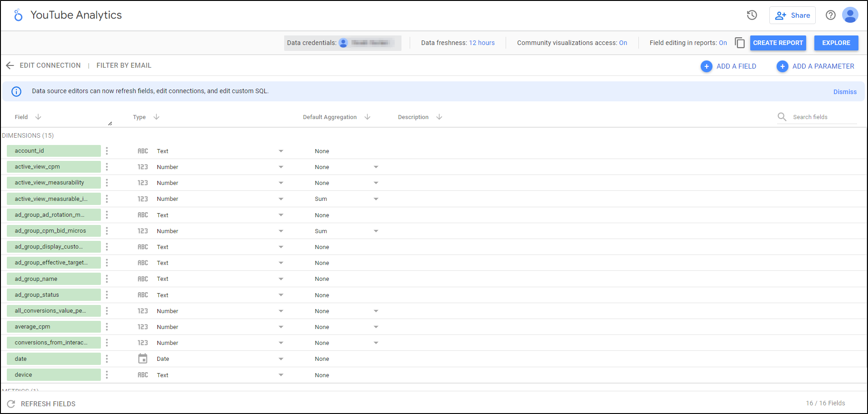Open the active_view_measurability three-dot menu
The height and width of the screenshot is (414, 868).
[107, 183]
